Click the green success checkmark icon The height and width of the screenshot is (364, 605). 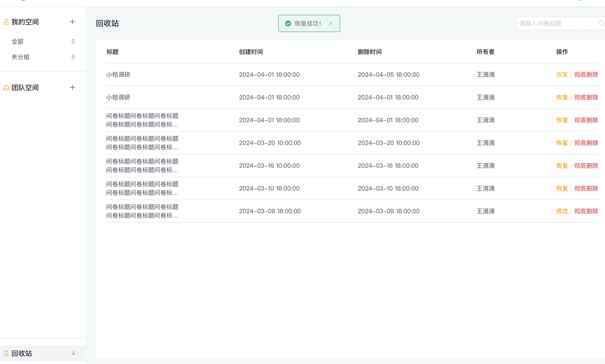288,23
